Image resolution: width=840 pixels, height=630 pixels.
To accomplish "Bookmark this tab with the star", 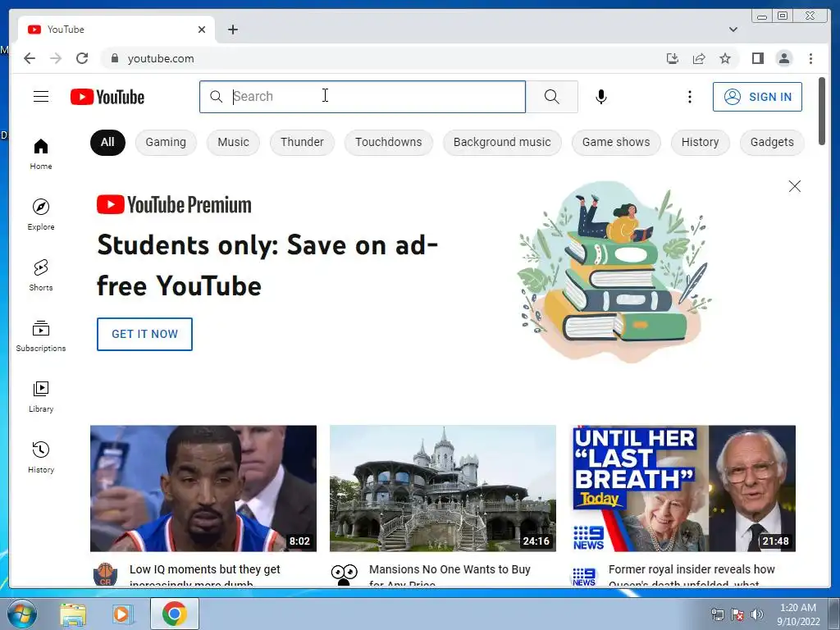I will click(725, 58).
